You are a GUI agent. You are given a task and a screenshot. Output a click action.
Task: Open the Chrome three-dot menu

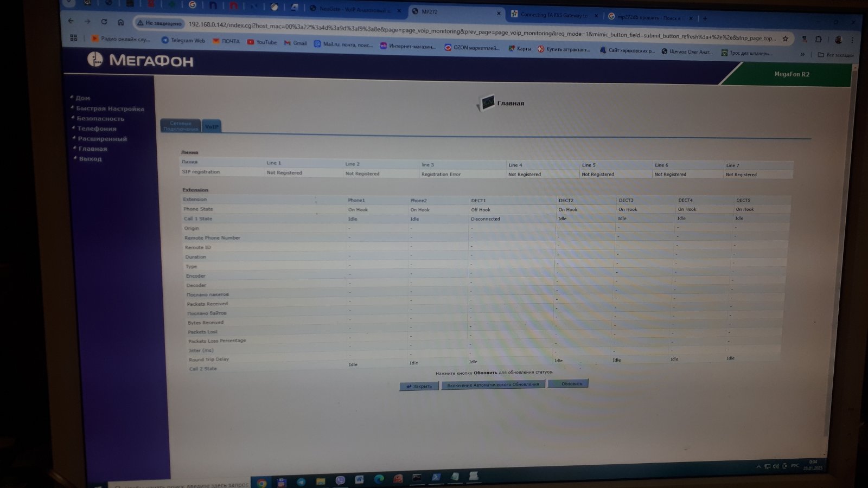(852, 40)
